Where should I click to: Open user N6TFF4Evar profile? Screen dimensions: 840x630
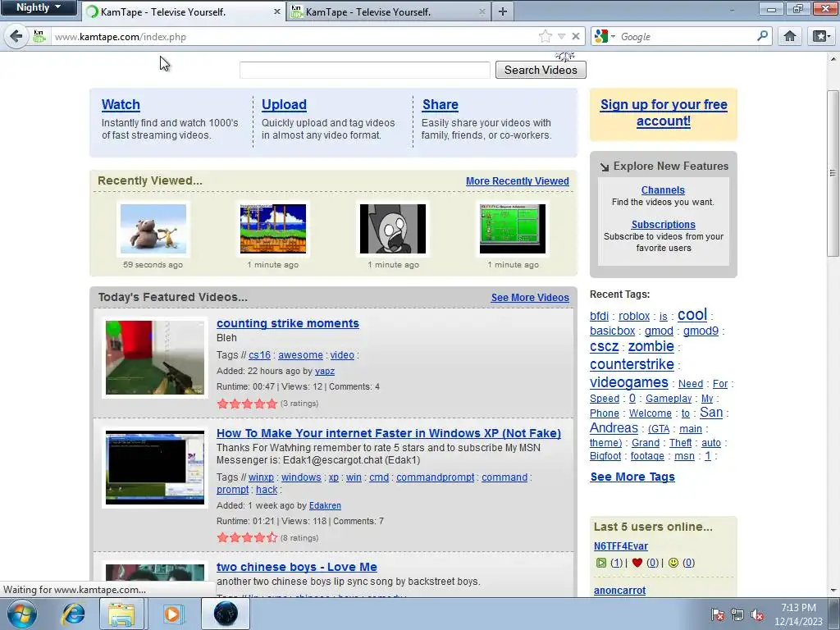pyautogui.click(x=620, y=546)
